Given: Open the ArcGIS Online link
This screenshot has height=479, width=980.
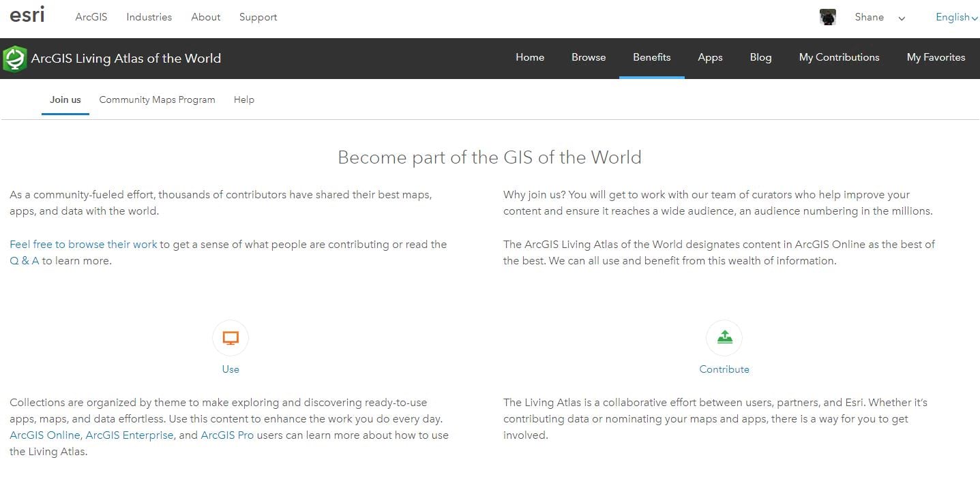Looking at the screenshot, I should coord(45,435).
